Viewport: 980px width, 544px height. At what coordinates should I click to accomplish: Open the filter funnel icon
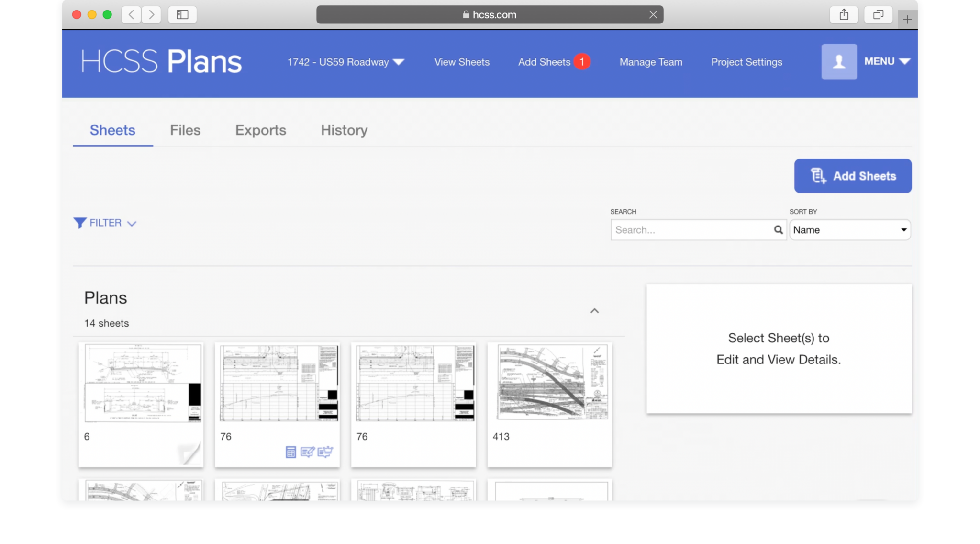[81, 222]
